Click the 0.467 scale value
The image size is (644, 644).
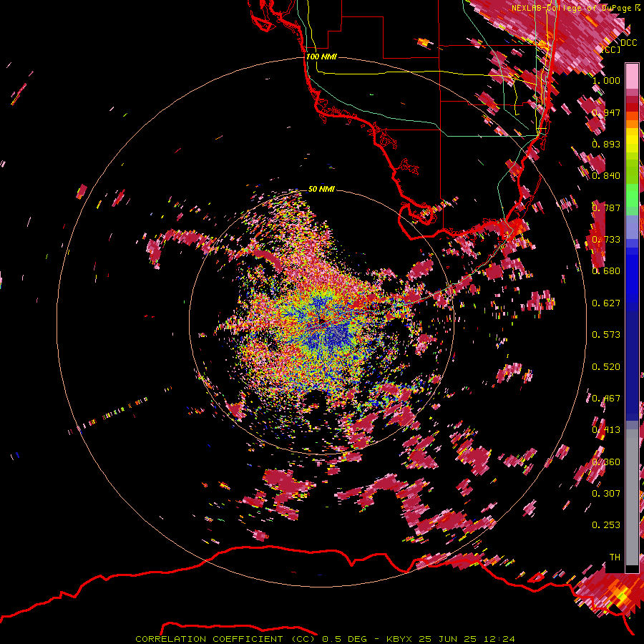click(x=606, y=399)
